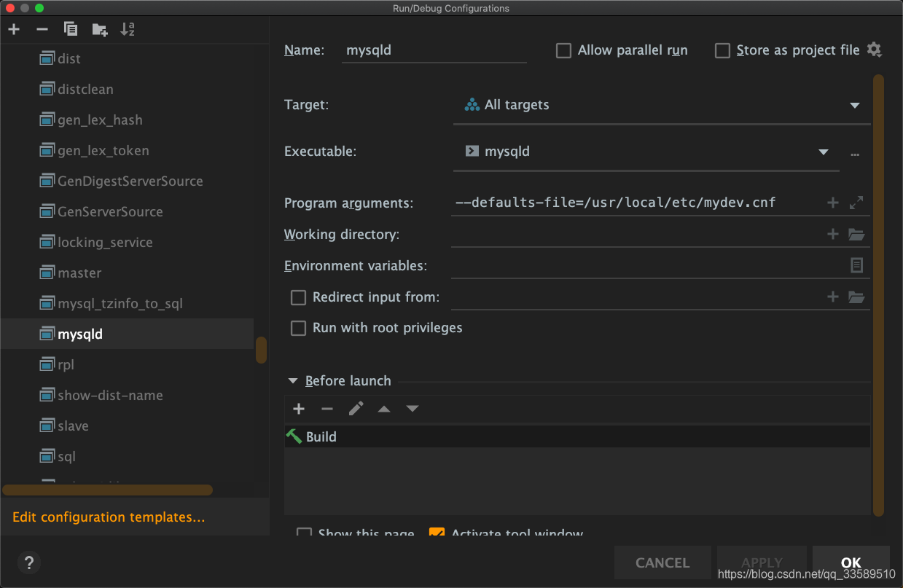Check Redirect input from

298,297
